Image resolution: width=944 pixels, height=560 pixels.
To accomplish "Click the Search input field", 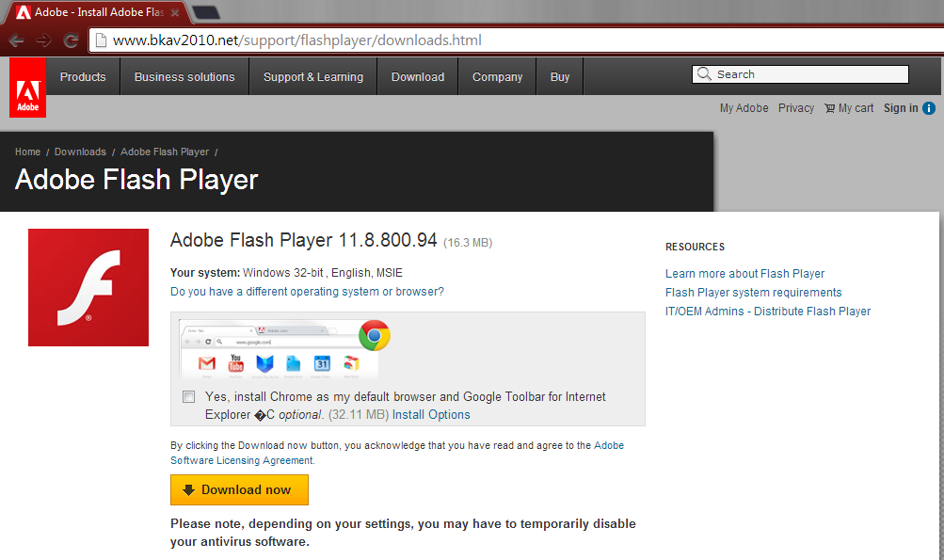I will (x=800, y=74).
